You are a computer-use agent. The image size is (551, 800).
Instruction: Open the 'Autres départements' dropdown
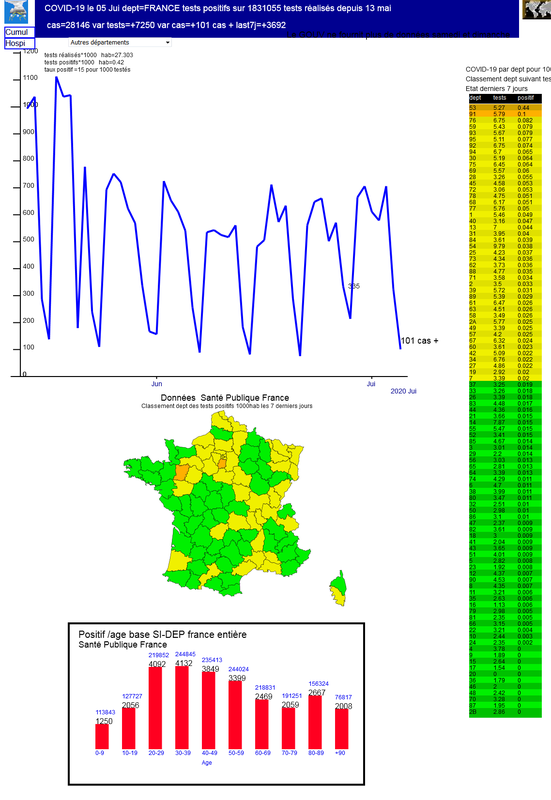[x=120, y=42]
